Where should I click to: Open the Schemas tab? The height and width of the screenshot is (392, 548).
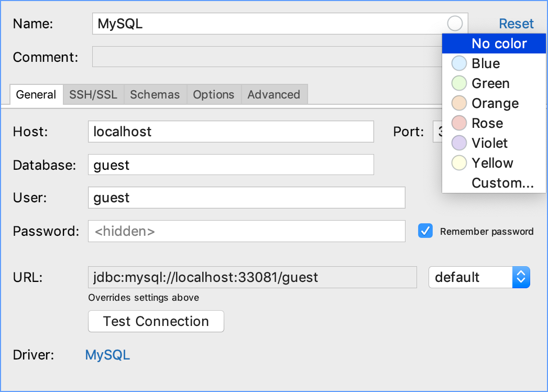[155, 94]
